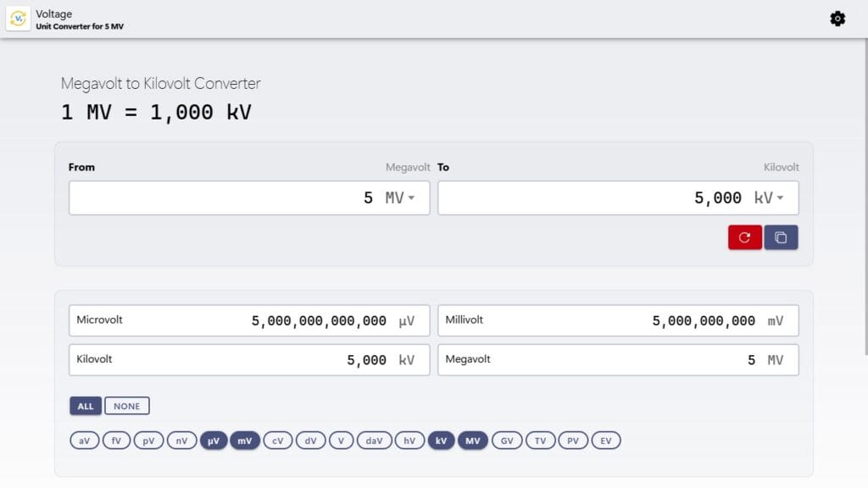Viewport: 868px width, 488px height.
Task: Click the Millivolt result row
Action: tap(618, 320)
